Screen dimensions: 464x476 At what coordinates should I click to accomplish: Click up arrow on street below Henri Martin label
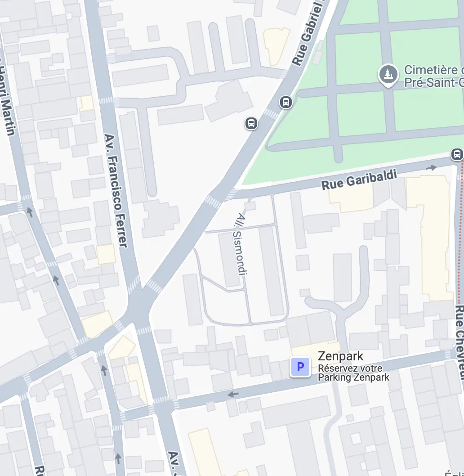pyautogui.click(x=30, y=212)
